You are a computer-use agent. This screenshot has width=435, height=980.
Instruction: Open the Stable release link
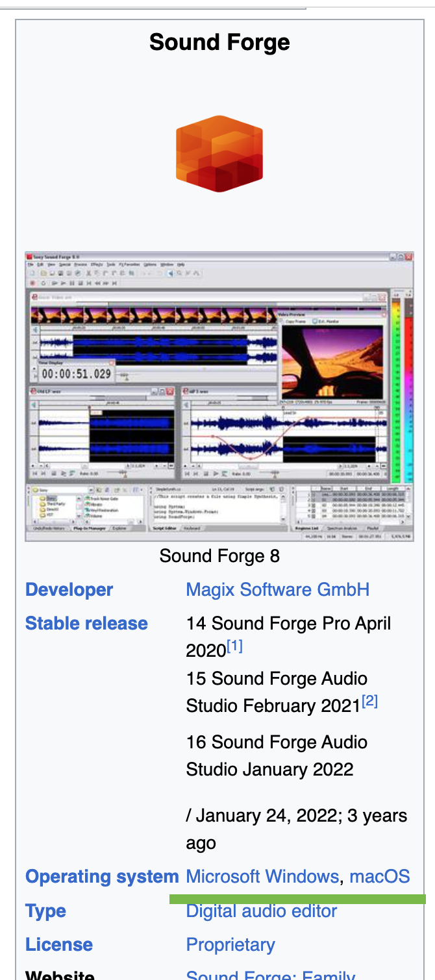[x=86, y=624]
